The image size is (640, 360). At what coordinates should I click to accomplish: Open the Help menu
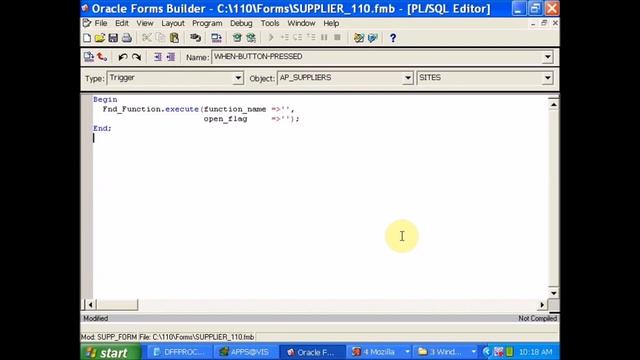(x=331, y=23)
